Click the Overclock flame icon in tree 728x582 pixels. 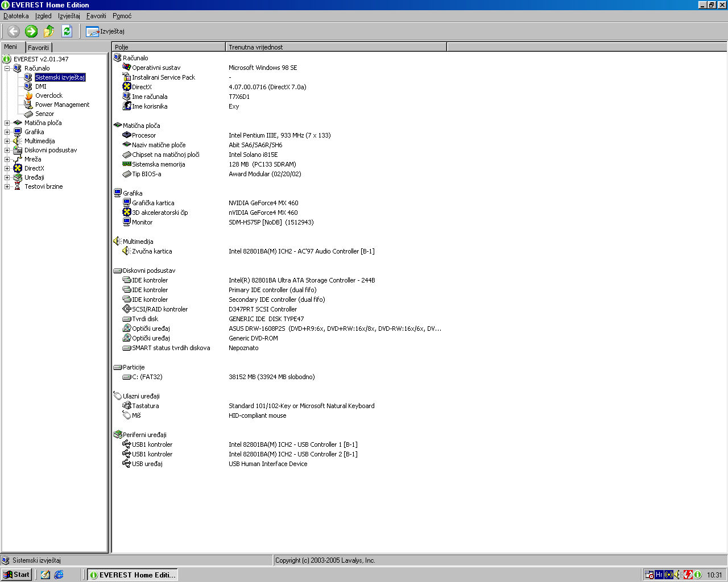(x=28, y=95)
